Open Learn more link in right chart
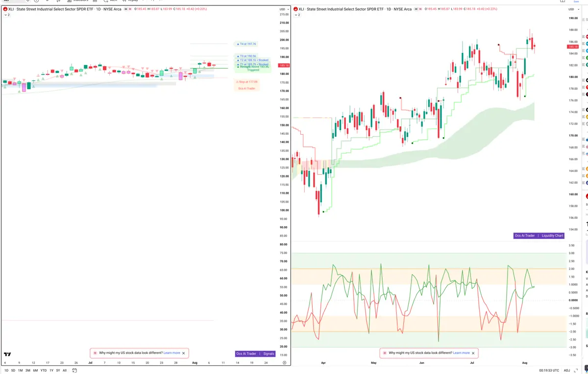This screenshot has height=374, width=588. [461, 353]
